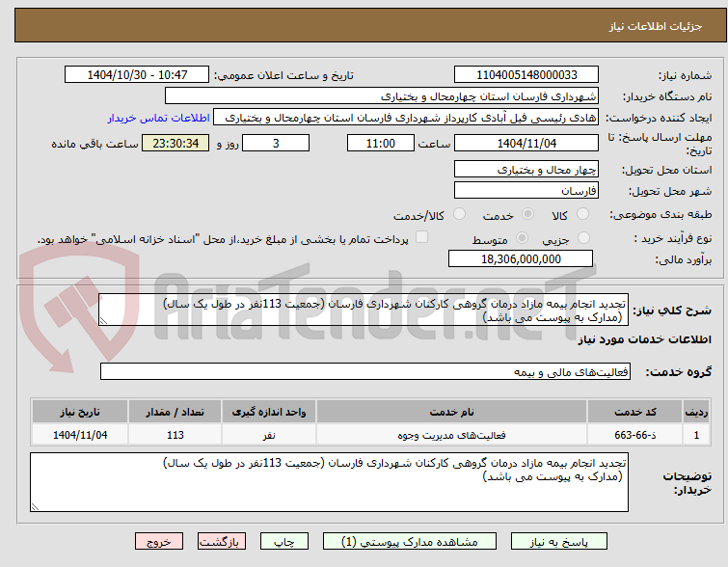Click service code cell ذ-66-663
Image resolution: width=728 pixels, height=567 pixels.
(x=634, y=435)
